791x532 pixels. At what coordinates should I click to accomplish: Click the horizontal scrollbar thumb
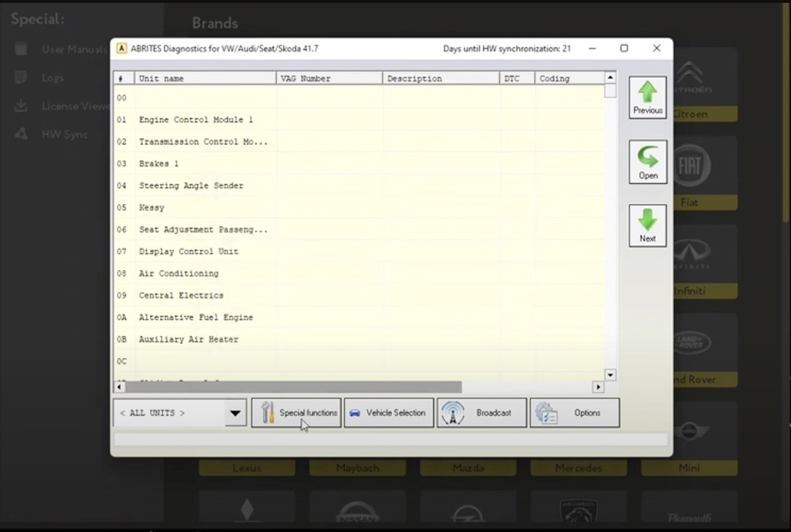(293, 387)
